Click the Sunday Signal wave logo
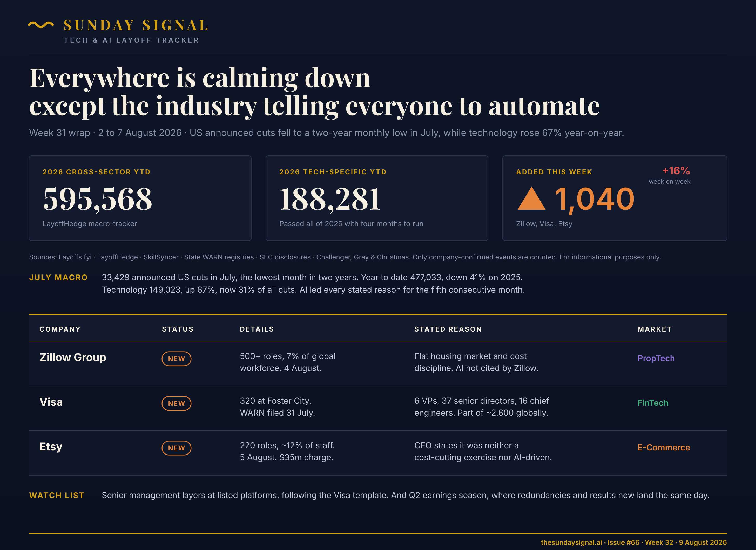The width and height of the screenshot is (756, 550). (x=41, y=25)
